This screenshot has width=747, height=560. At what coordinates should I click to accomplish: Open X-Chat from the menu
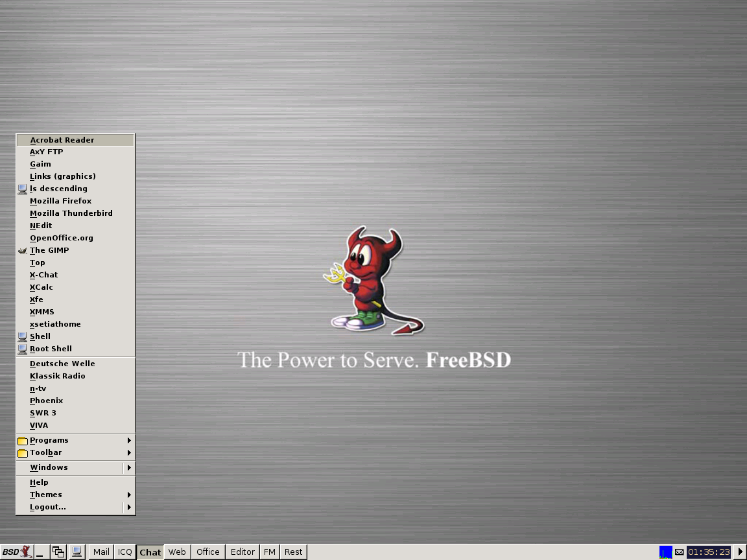tap(76, 275)
